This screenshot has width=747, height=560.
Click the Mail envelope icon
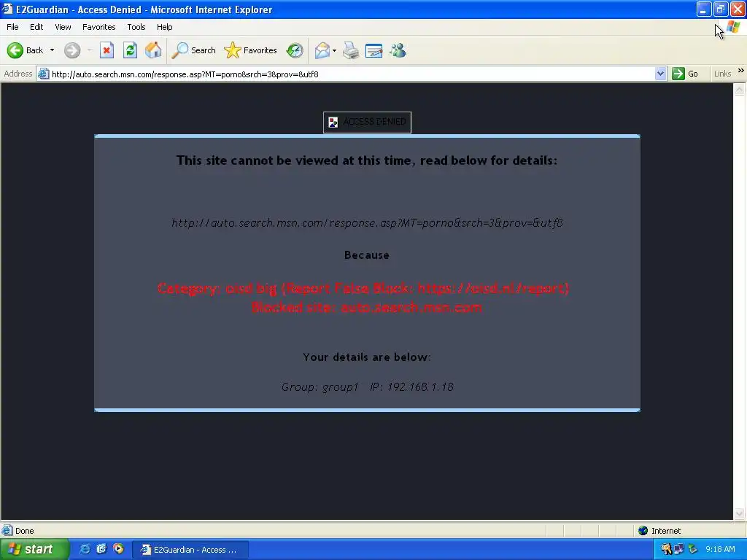point(322,50)
